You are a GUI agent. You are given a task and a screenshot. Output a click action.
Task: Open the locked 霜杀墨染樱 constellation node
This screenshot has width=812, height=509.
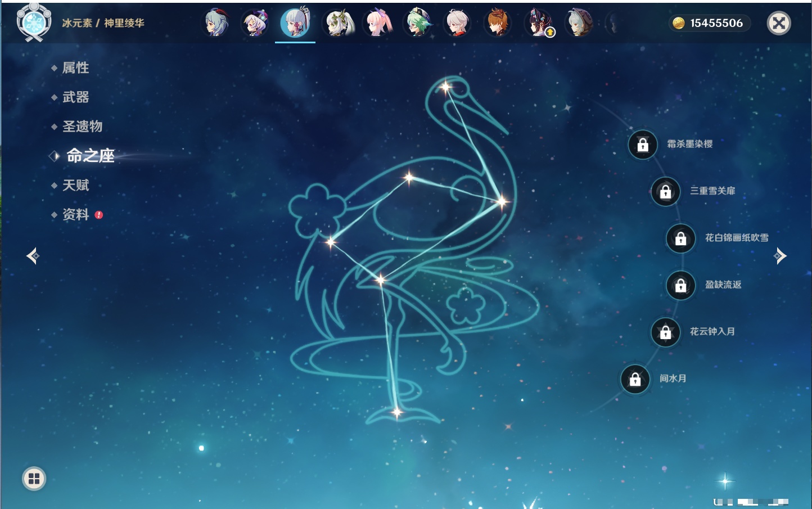tap(643, 145)
